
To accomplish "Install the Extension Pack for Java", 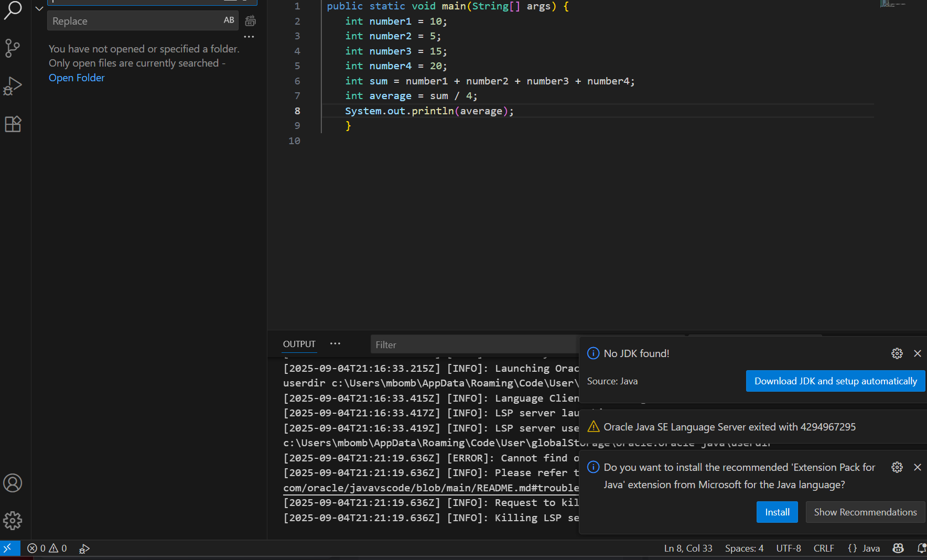I will point(777,512).
